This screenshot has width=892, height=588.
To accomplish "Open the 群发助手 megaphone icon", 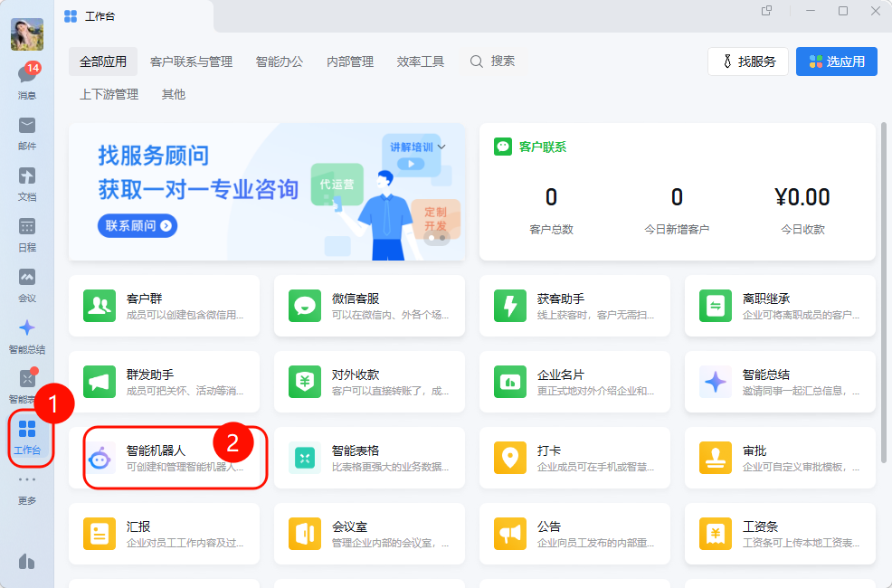I will tap(100, 382).
